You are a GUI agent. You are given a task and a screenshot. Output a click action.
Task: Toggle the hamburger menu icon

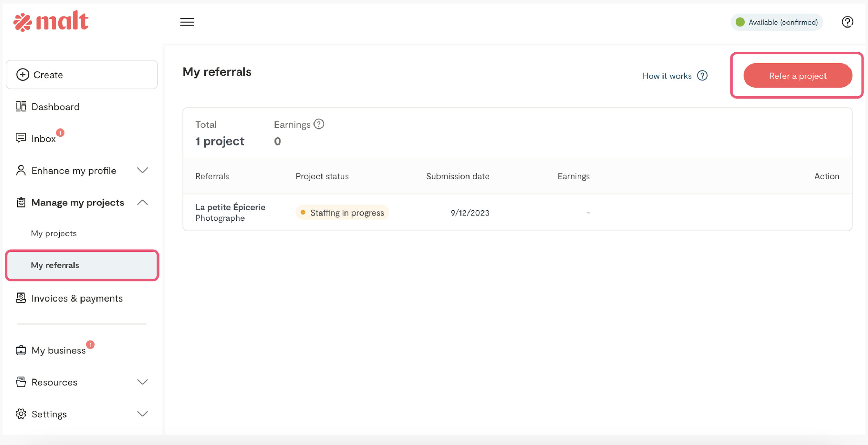187,22
